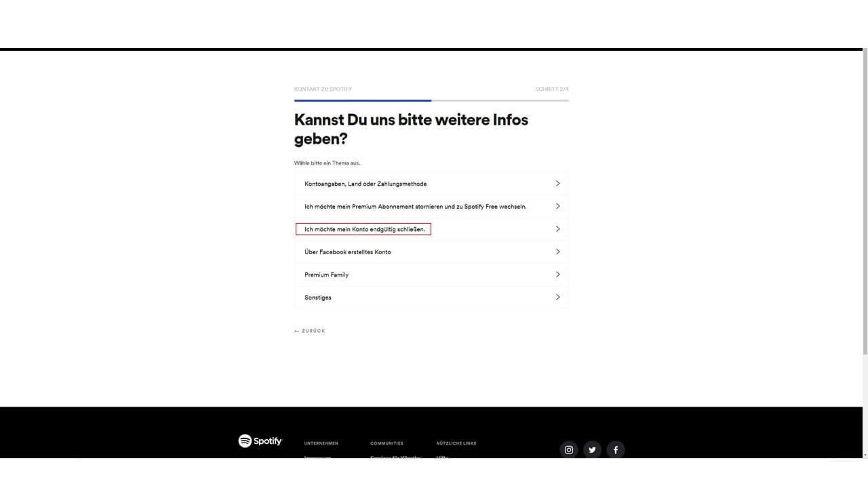Choose the 'Sonstiges' topic
868x488 pixels.
(x=431, y=297)
